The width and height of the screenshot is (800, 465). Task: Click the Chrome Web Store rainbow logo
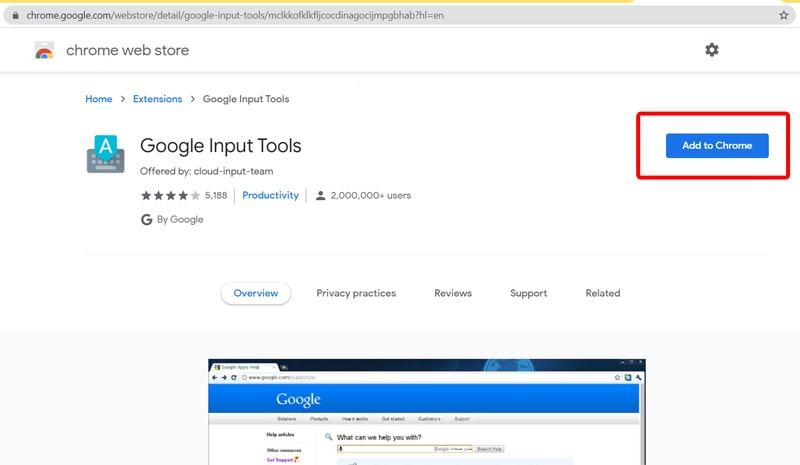point(44,50)
